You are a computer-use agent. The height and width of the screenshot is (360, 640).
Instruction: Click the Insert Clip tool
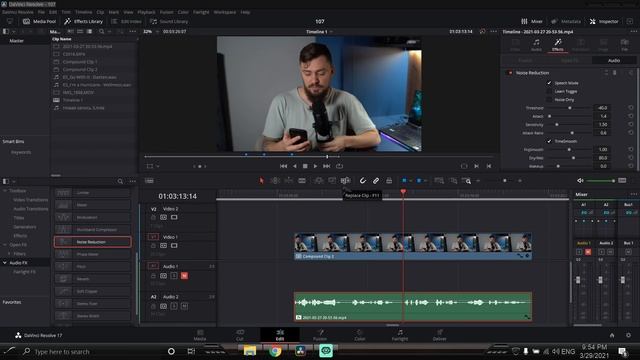pyautogui.click(x=319, y=180)
